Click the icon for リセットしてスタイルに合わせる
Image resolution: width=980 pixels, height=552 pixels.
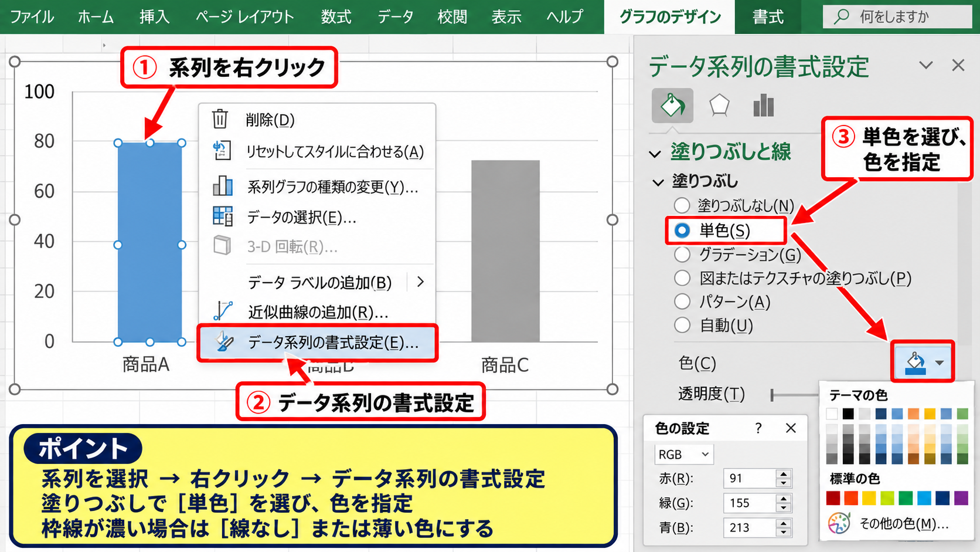pyautogui.click(x=222, y=151)
